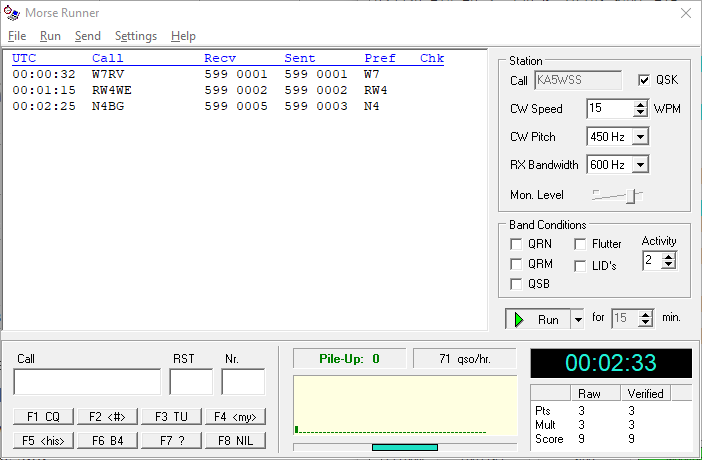Click the F7 ? button

click(x=171, y=441)
